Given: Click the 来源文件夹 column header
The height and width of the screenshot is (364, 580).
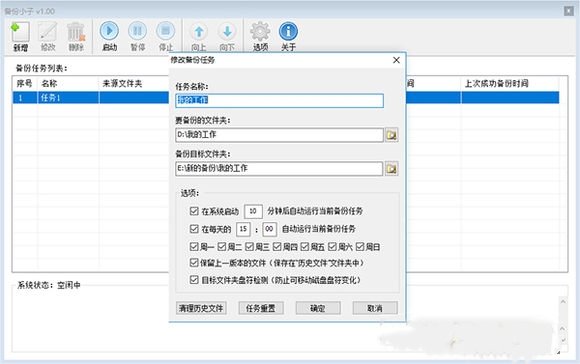Looking at the screenshot, I should [134, 84].
